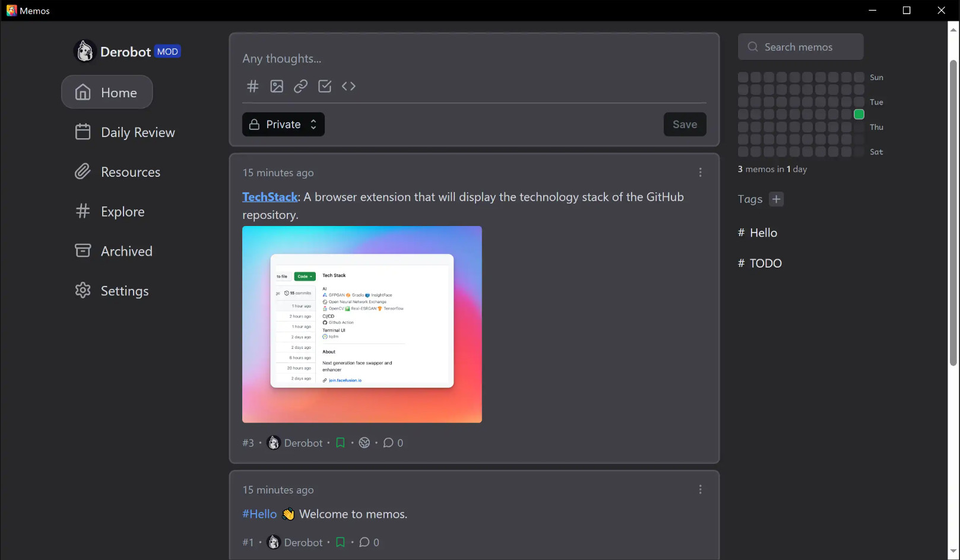Open the TechStack hyperlink

(x=270, y=197)
